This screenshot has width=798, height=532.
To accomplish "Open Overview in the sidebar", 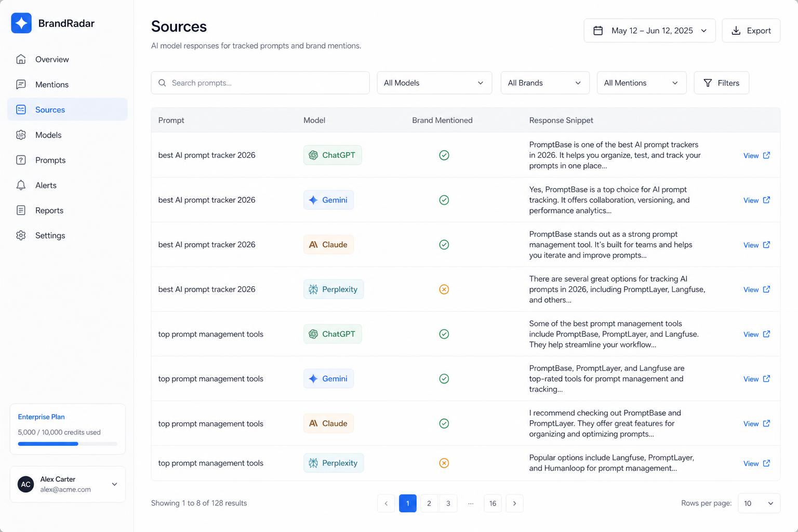I will [68, 59].
